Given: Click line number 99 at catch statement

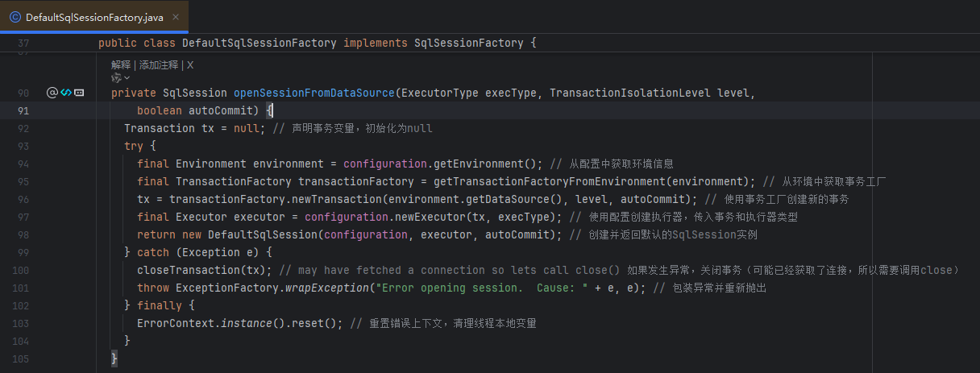Looking at the screenshot, I should pos(23,252).
